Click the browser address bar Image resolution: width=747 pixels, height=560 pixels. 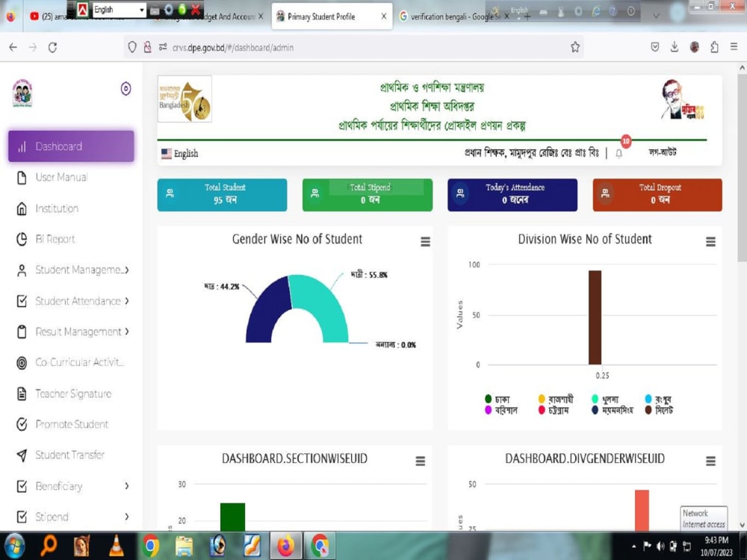(353, 47)
